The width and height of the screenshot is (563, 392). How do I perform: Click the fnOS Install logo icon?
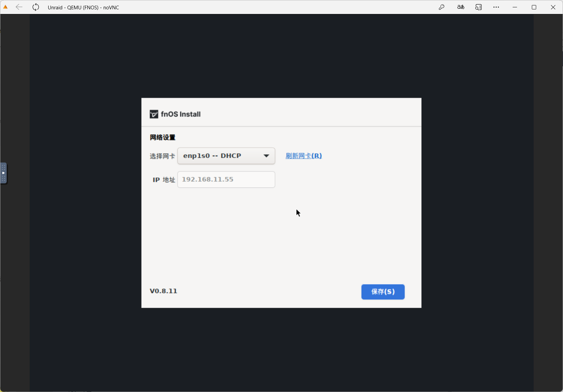coord(154,114)
